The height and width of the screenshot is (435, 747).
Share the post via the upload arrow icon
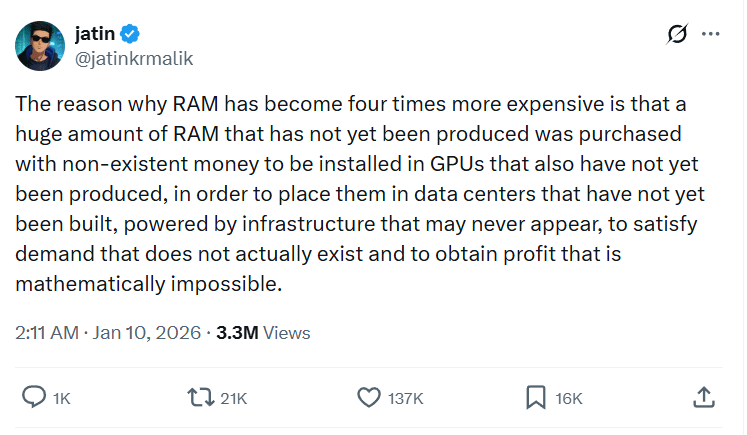pyautogui.click(x=703, y=397)
